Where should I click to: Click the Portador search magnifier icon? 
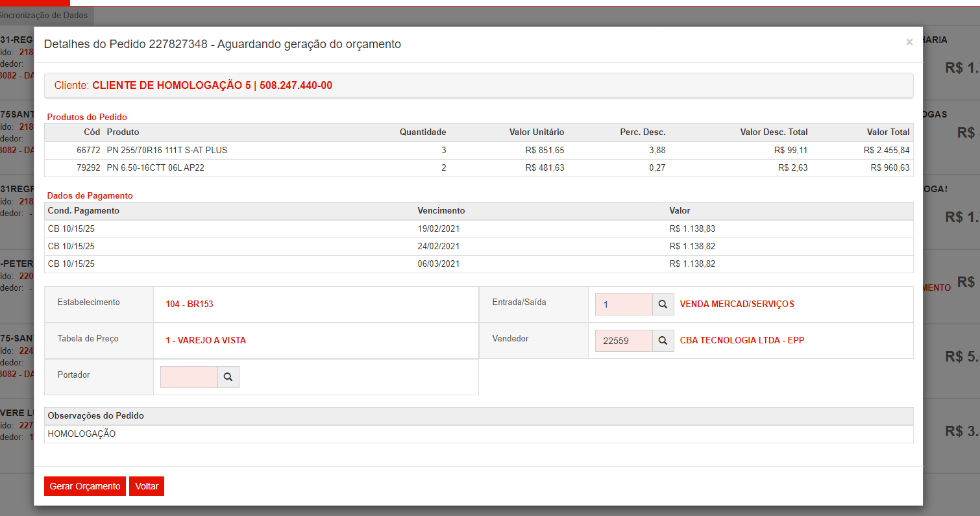click(228, 377)
